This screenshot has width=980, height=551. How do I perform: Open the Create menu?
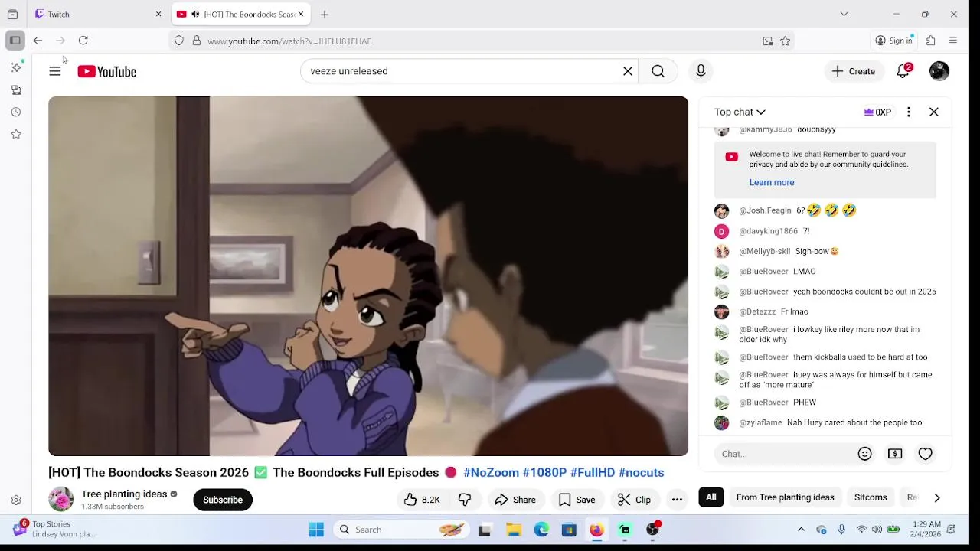pos(854,71)
